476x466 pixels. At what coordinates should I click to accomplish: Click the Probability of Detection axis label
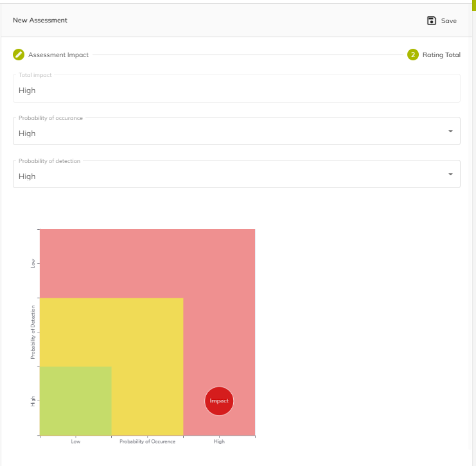pyautogui.click(x=33, y=332)
